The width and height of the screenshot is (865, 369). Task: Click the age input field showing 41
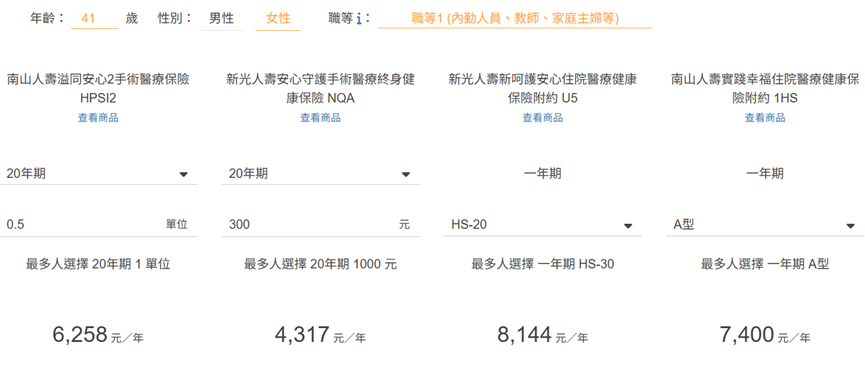coord(94,19)
